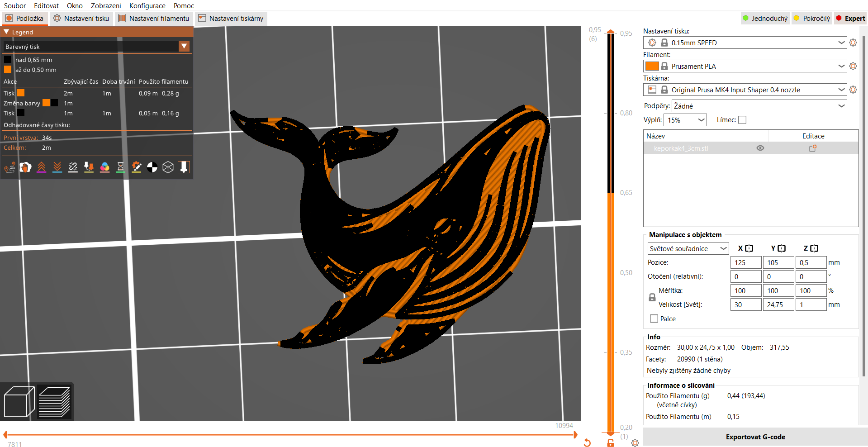Open the Světové souřadnice coordinates dropdown
The width and height of the screenshot is (868, 447).
pos(688,248)
